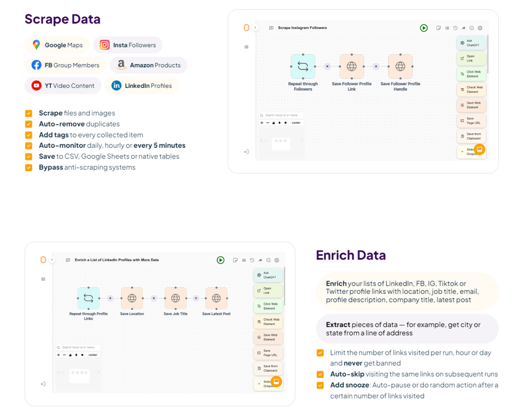Click history icon in Enrich LinkedIn Profiles toolbar
The width and height of the screenshot is (532, 411).
[252, 260]
